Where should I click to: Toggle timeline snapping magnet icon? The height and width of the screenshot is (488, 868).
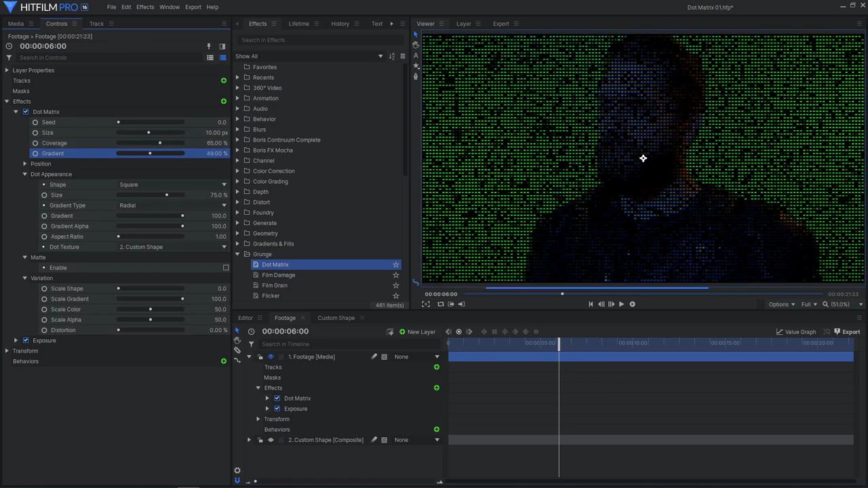[x=237, y=481]
